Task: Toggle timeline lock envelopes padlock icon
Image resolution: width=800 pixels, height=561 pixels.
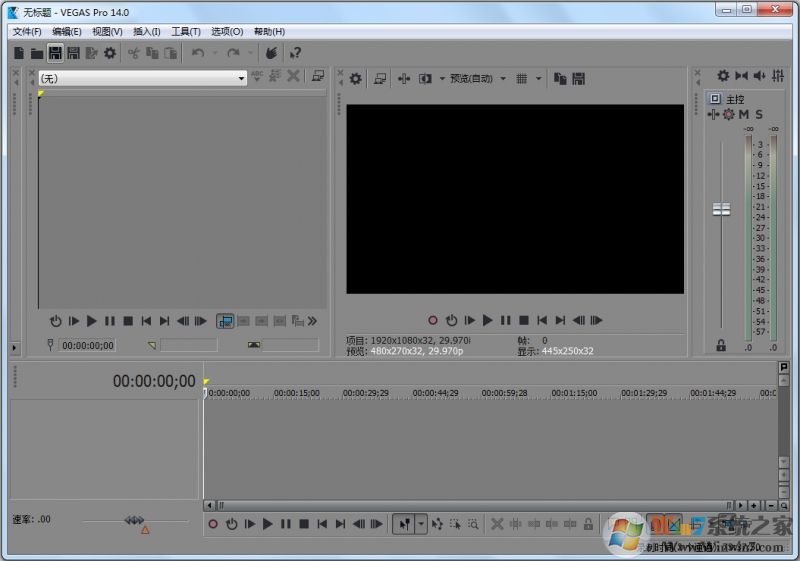Action: tap(588, 524)
